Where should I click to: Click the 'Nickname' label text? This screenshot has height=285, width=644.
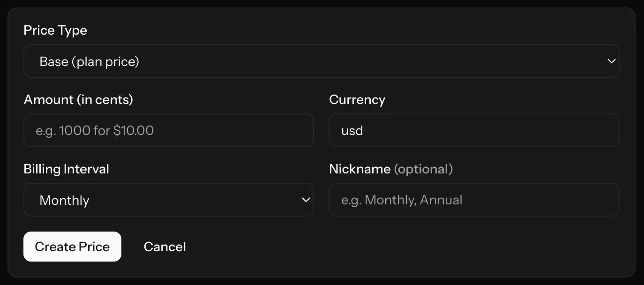point(359,169)
